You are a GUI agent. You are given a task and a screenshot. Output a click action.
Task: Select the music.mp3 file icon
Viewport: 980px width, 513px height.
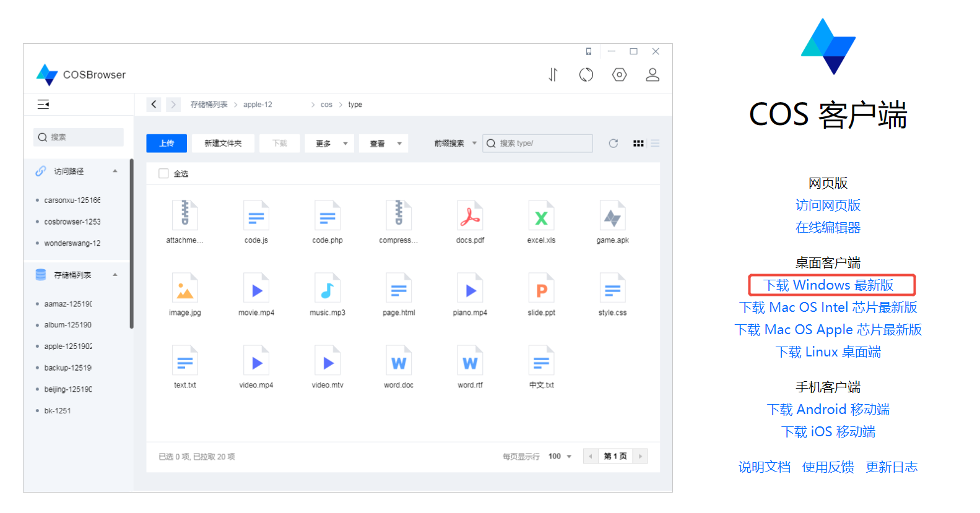click(327, 288)
